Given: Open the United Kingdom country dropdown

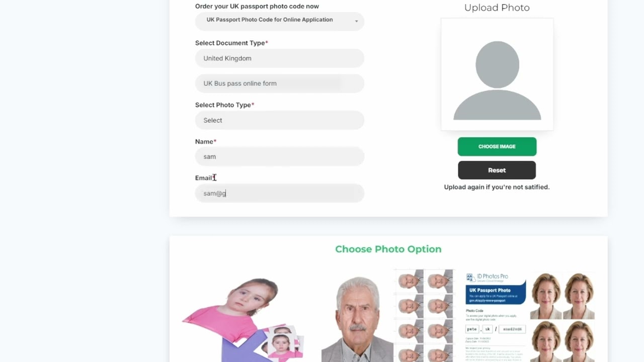Looking at the screenshot, I should [x=279, y=58].
